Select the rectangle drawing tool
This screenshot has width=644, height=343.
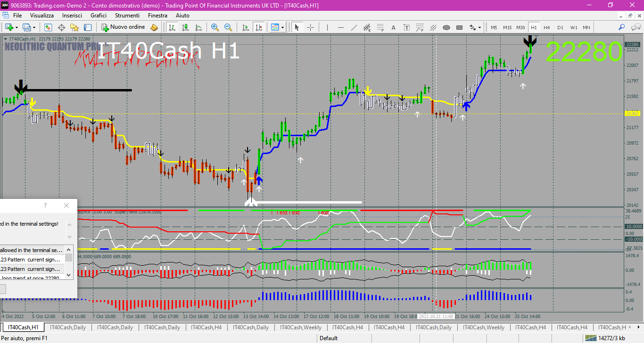click(459, 27)
